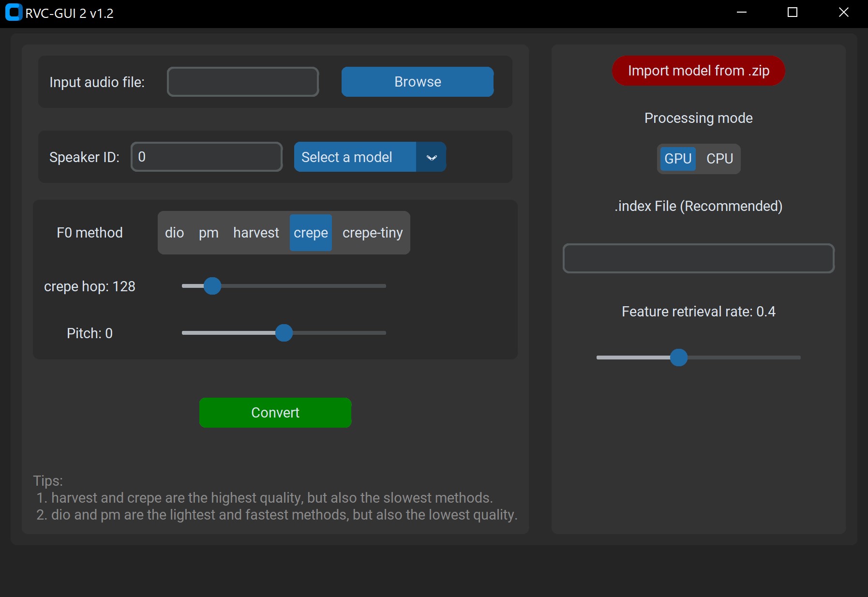Viewport: 868px width, 597px height.
Task: Focus the Input audio file field
Action: click(242, 82)
